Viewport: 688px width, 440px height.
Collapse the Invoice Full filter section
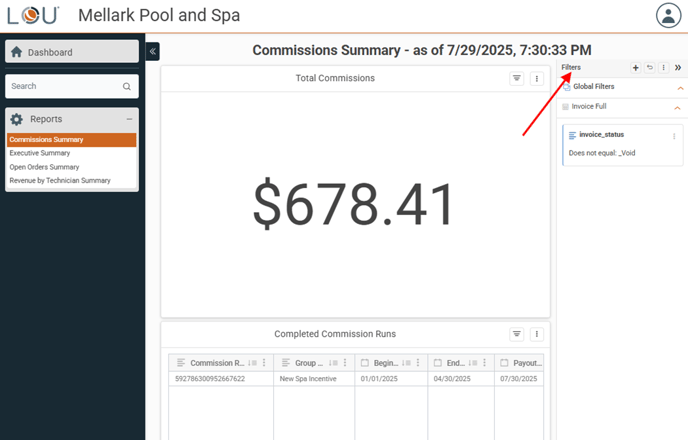coord(678,107)
